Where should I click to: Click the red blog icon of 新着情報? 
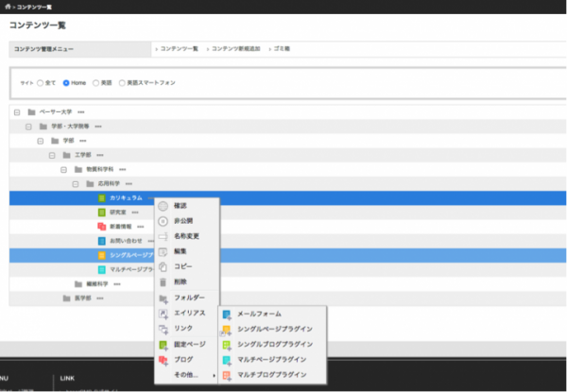click(x=102, y=227)
